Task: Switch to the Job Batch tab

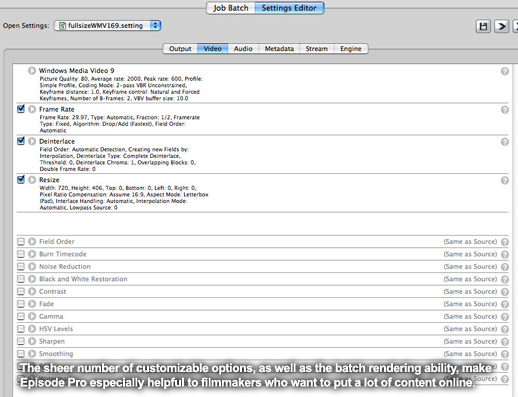Action: [x=231, y=8]
